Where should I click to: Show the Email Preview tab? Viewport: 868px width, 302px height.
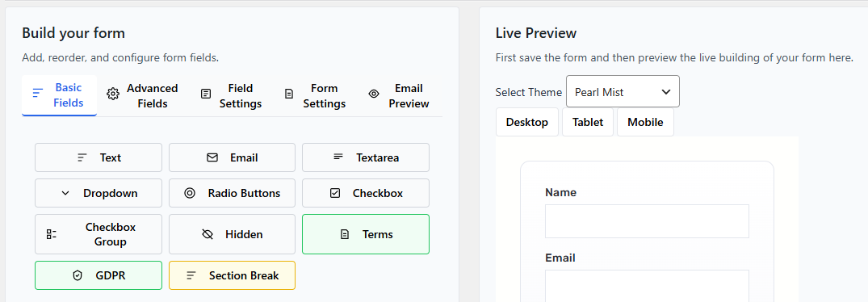[399, 96]
